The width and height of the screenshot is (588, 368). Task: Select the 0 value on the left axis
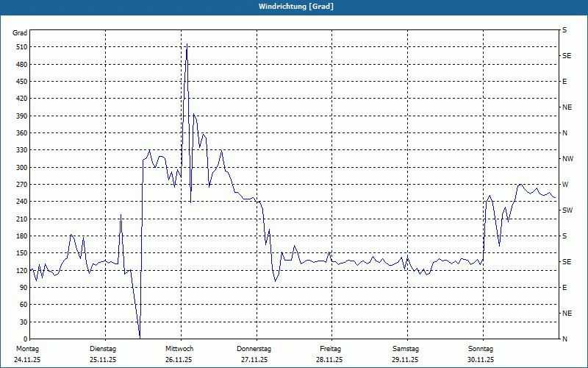coord(24,339)
